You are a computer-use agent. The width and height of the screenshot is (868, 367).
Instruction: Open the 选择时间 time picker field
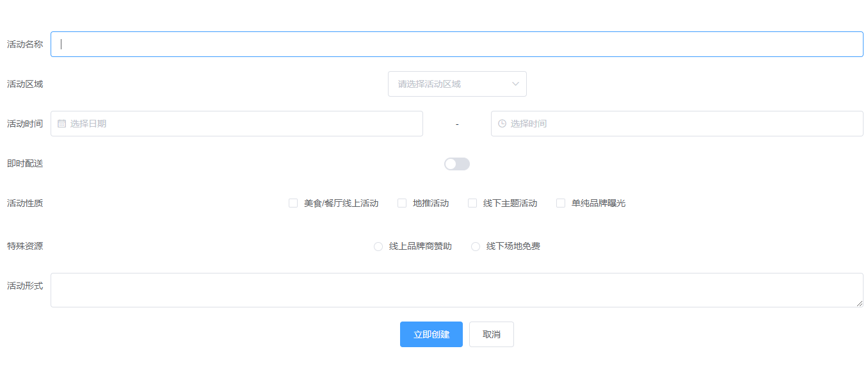pos(677,124)
